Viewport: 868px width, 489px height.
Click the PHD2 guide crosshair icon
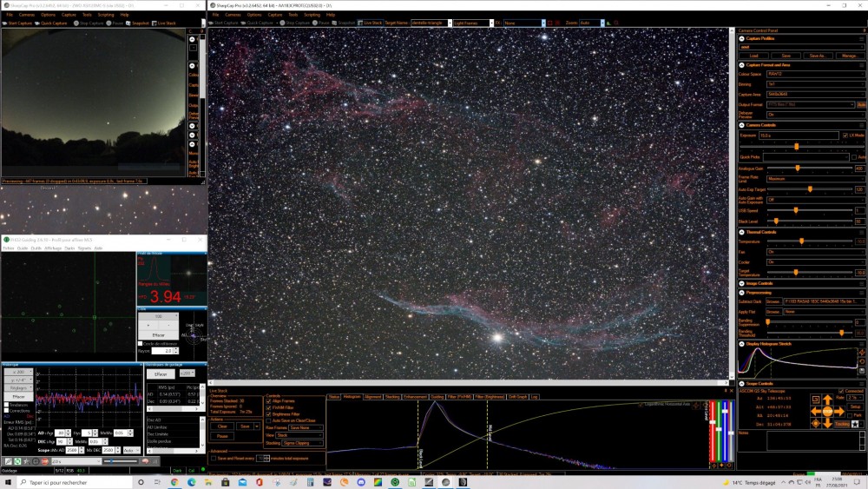[36, 461]
